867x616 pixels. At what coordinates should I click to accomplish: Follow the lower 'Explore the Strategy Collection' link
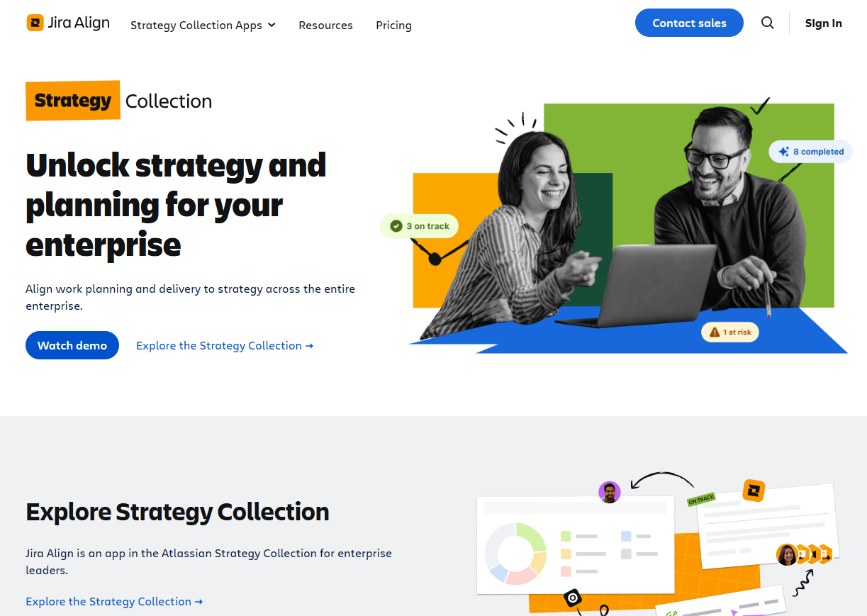click(114, 601)
